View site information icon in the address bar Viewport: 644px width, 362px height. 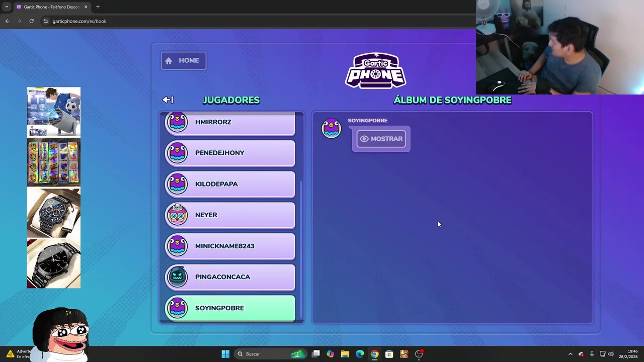pyautogui.click(x=46, y=21)
